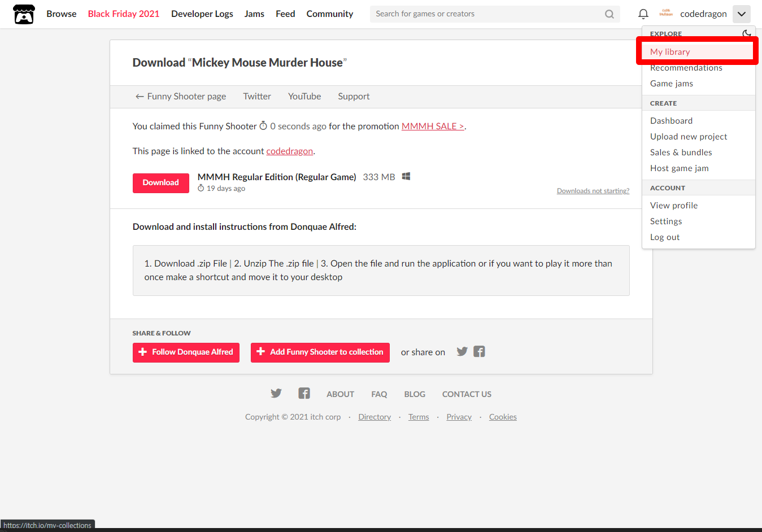The height and width of the screenshot is (532, 762).
Task: Return to Funny Shooter page
Action: pyautogui.click(x=181, y=97)
